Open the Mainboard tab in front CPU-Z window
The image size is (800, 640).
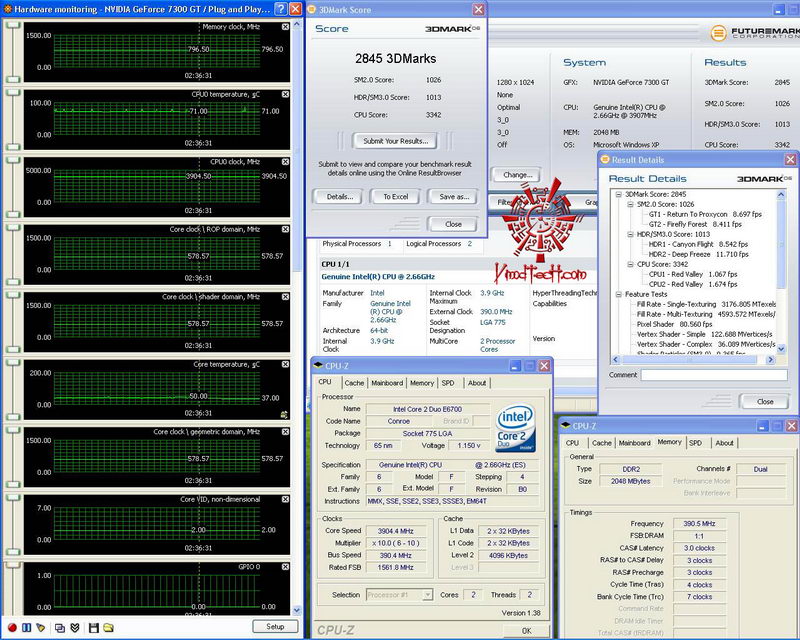click(x=387, y=383)
